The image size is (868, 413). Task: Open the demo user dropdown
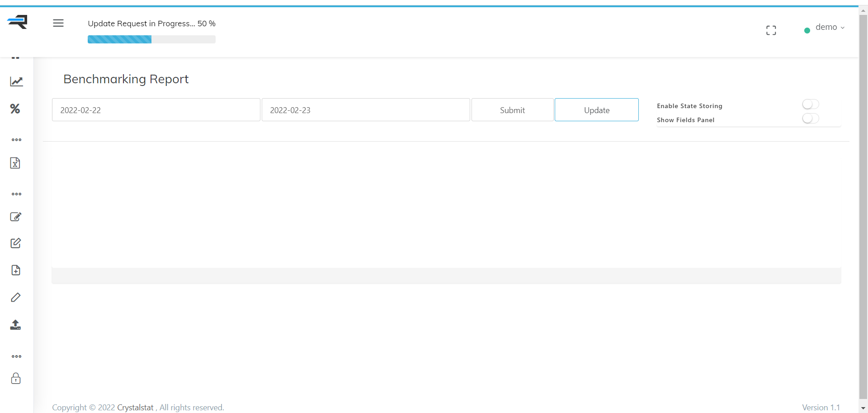(830, 27)
